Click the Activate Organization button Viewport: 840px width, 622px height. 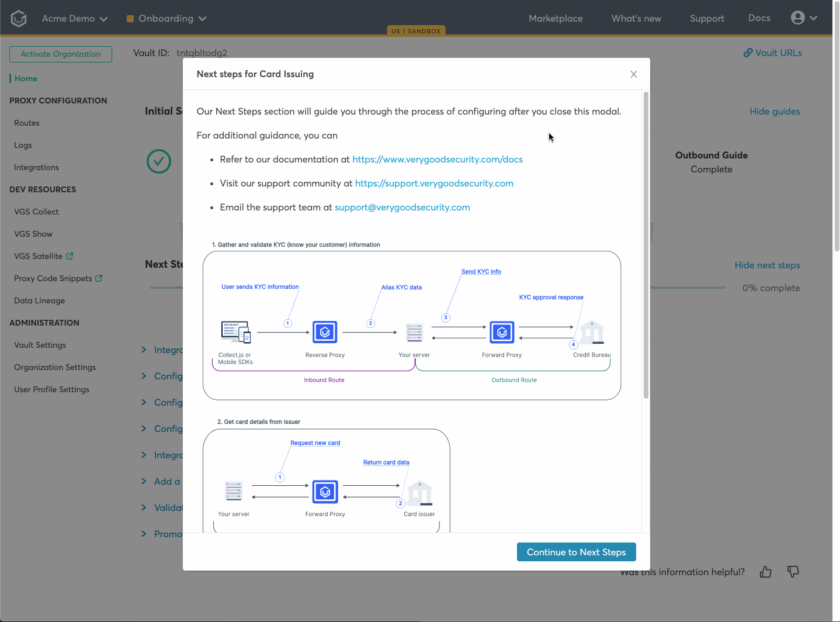pos(61,54)
